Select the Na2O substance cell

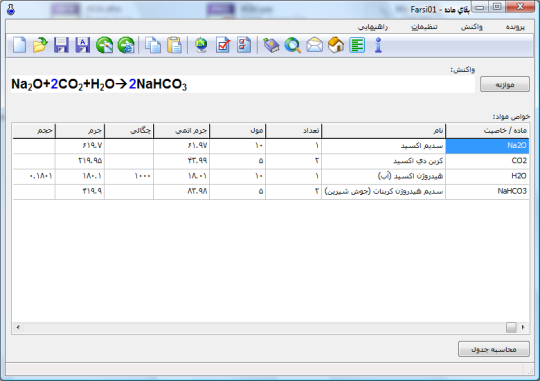(x=487, y=146)
